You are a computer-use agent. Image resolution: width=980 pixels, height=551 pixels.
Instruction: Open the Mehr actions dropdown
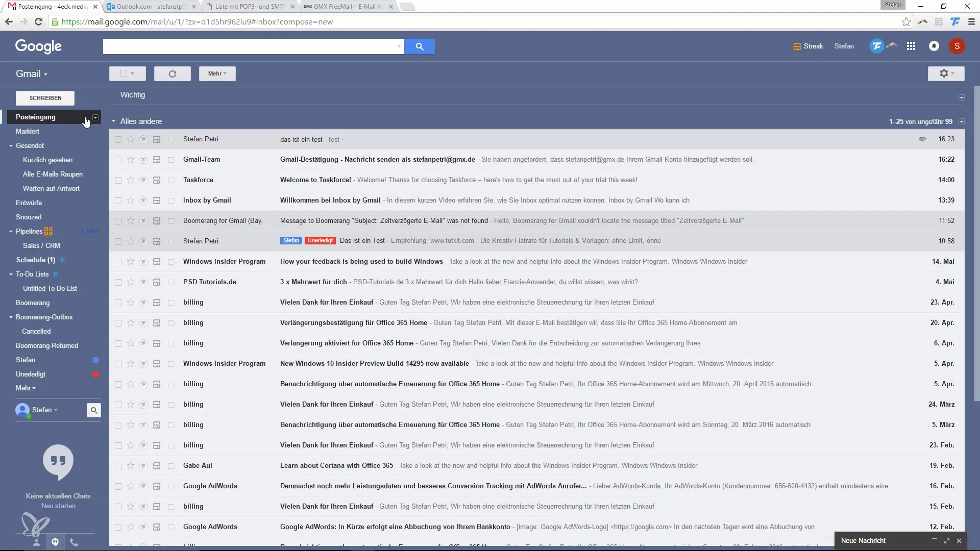pos(217,74)
